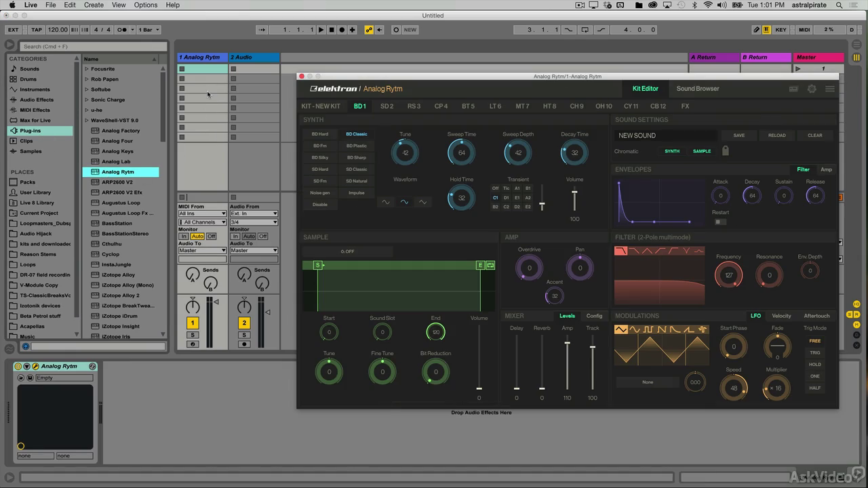
Task: Click the keyboard icon in Analog Rytm header
Action: (793, 89)
